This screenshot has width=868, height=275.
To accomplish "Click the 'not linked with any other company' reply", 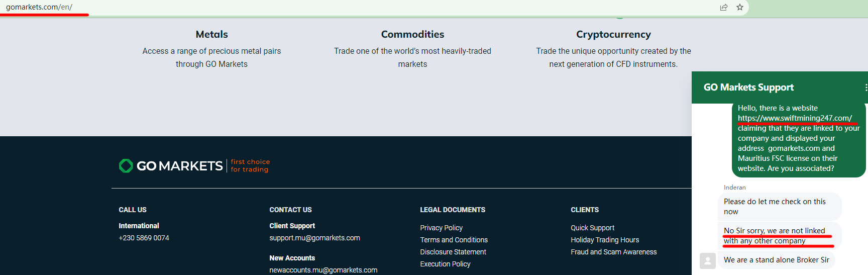I will [779, 235].
